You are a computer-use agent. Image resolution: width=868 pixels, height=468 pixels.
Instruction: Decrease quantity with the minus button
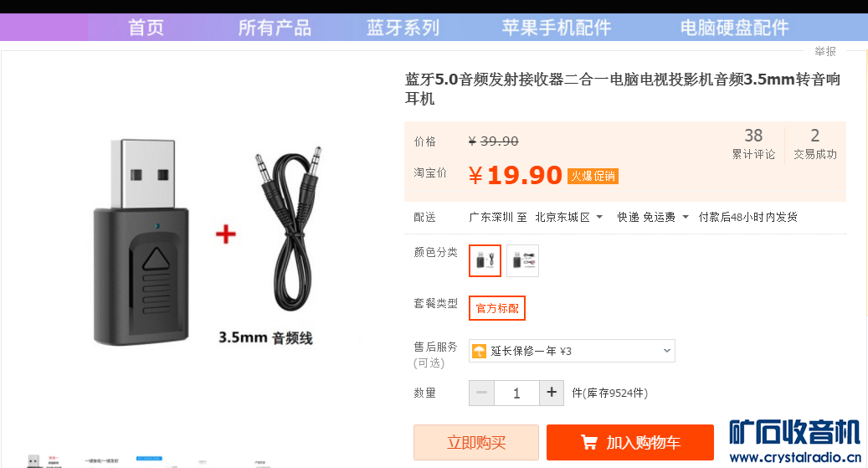tap(481, 393)
